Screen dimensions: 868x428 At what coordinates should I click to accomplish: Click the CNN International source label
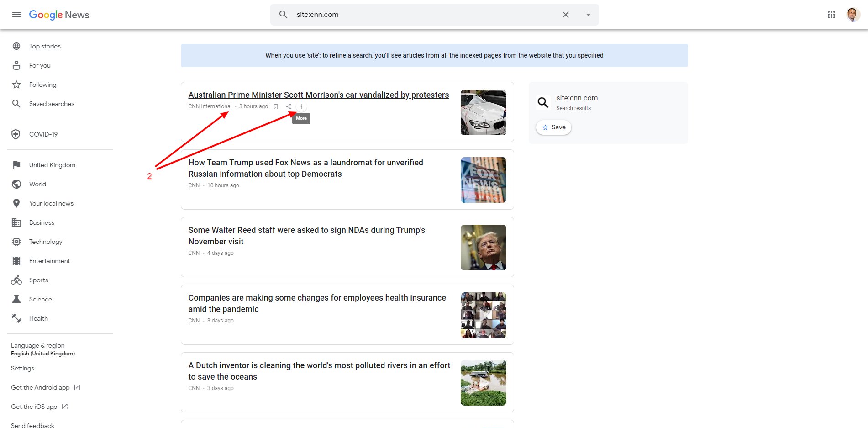[x=210, y=106]
